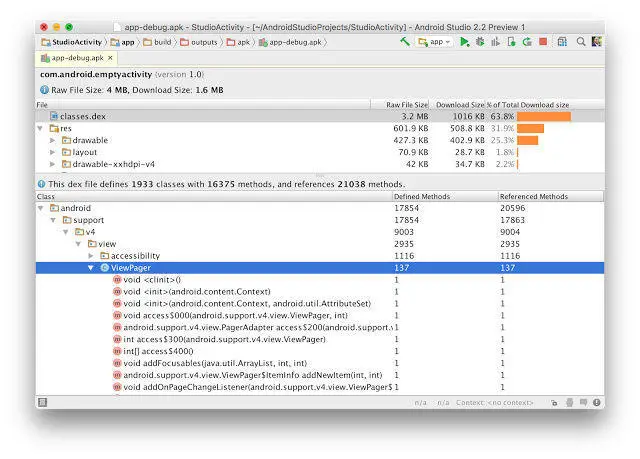Click the drawable row orange size bar

coord(527,140)
